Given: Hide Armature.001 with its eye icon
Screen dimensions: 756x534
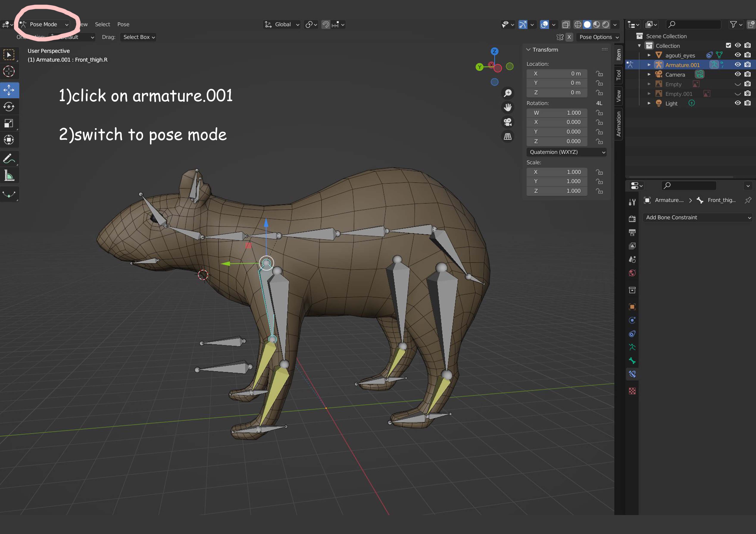Looking at the screenshot, I should (738, 64).
